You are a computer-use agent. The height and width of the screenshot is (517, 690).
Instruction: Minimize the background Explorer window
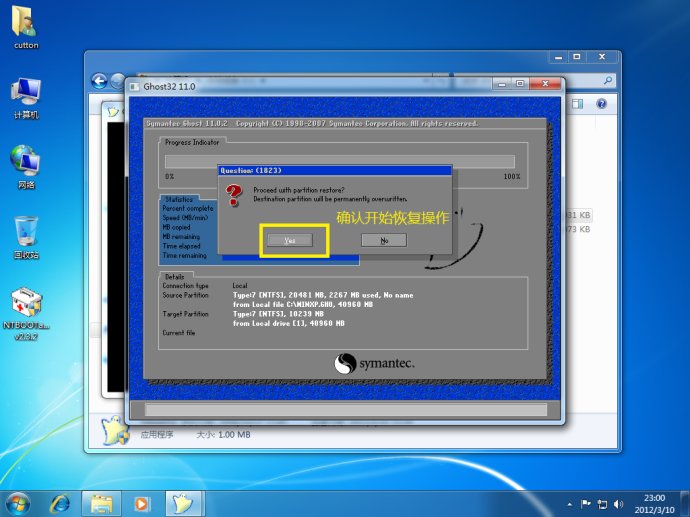click(558, 57)
